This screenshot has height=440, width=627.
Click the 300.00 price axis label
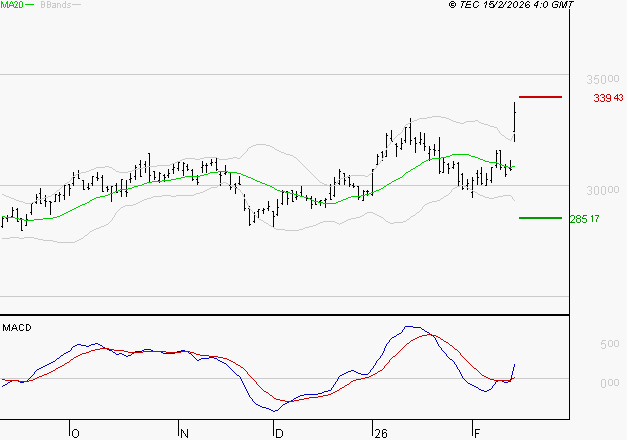click(603, 190)
